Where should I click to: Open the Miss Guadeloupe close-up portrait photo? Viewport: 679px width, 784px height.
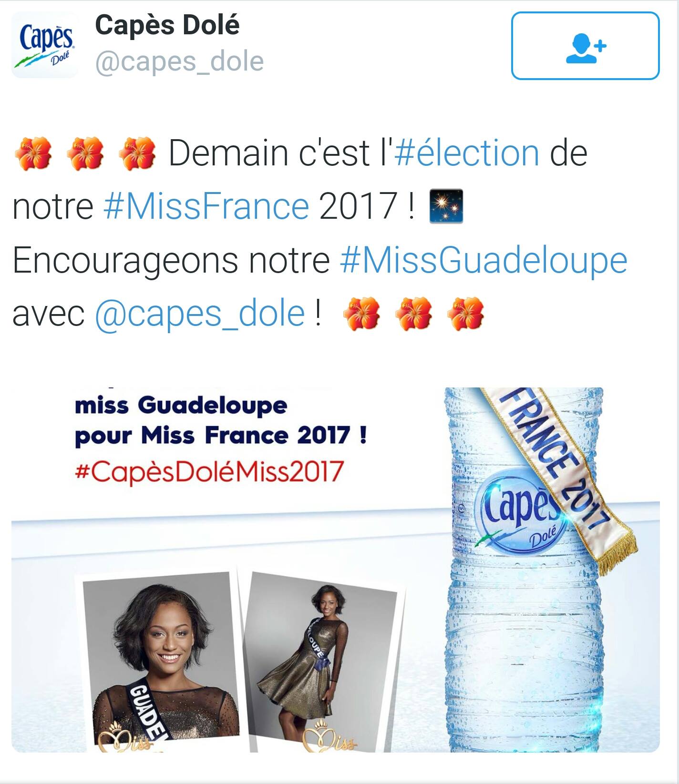161,660
